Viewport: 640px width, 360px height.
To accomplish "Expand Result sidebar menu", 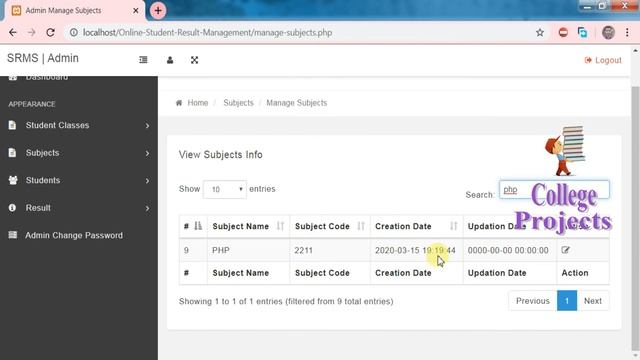I will coord(79,208).
